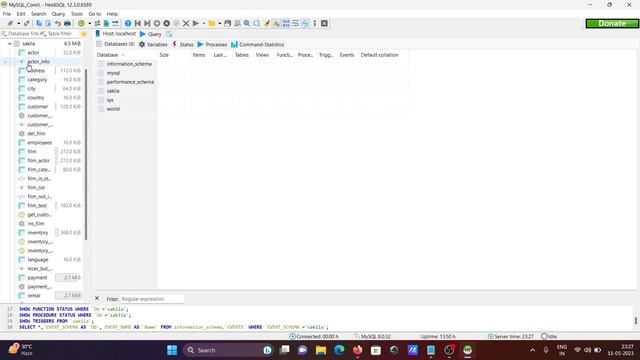Open the File menu
Viewport: 640px width, 360px height.
pyautogui.click(x=7, y=13)
